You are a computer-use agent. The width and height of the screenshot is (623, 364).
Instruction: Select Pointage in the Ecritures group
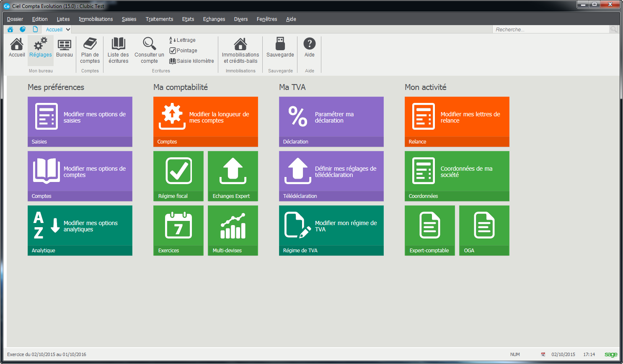184,51
